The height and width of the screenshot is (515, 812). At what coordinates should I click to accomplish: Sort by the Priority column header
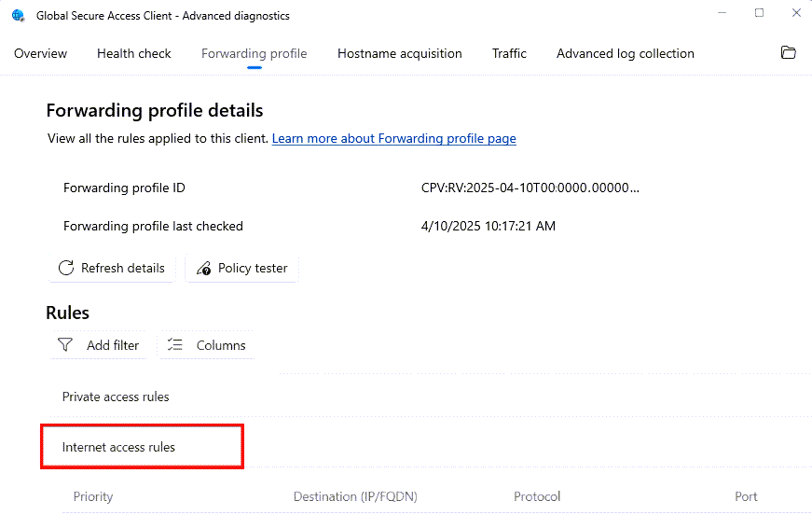tap(93, 496)
